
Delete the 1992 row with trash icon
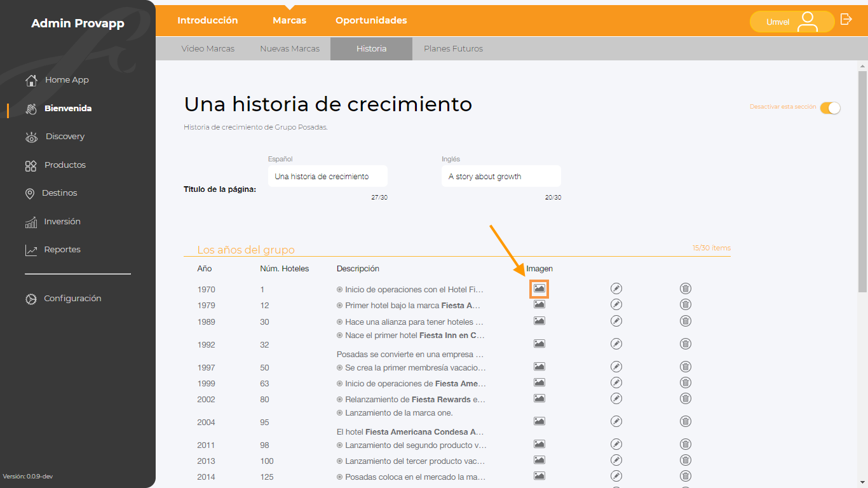686,344
